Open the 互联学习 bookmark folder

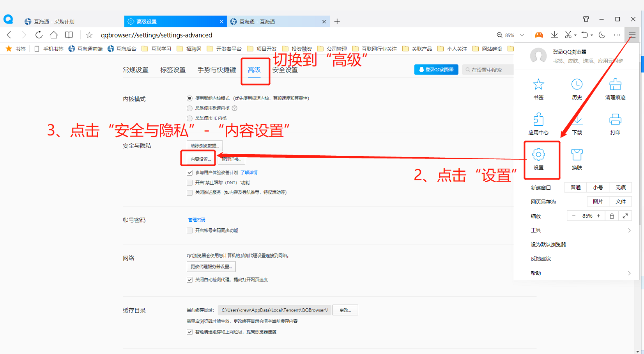(157, 49)
